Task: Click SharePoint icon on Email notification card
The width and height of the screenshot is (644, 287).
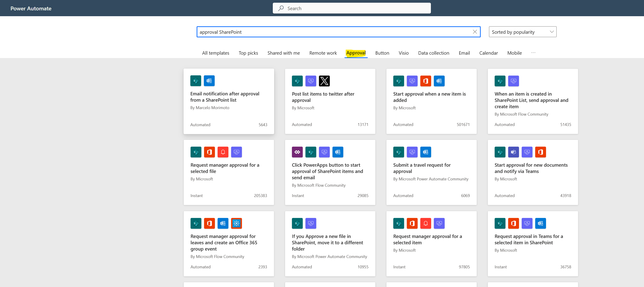Action: (x=196, y=81)
